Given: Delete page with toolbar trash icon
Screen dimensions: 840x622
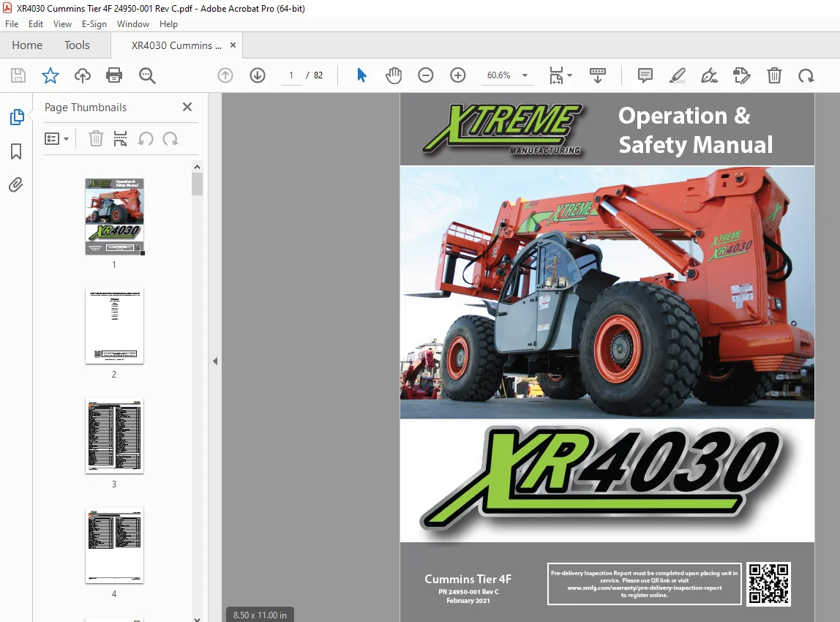Looking at the screenshot, I should pos(774,75).
